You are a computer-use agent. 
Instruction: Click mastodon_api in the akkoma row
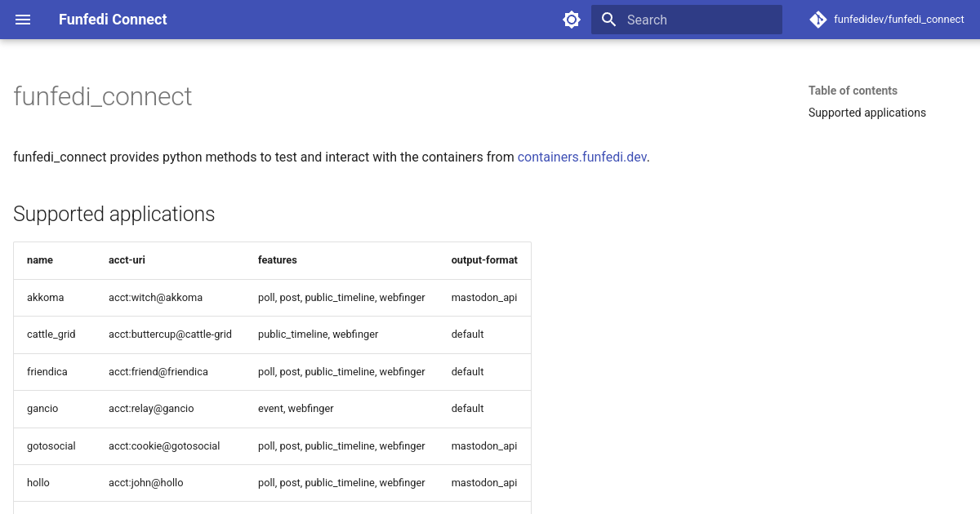pyautogui.click(x=484, y=298)
